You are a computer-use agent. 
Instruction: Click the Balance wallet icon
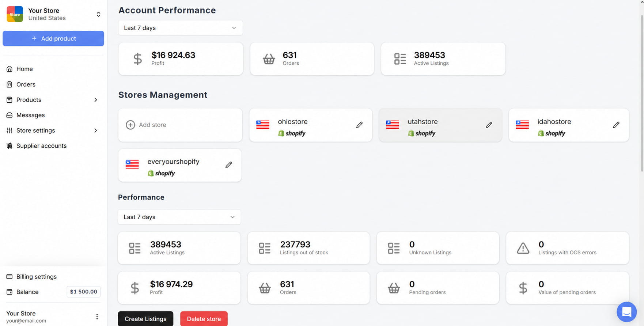click(10, 292)
